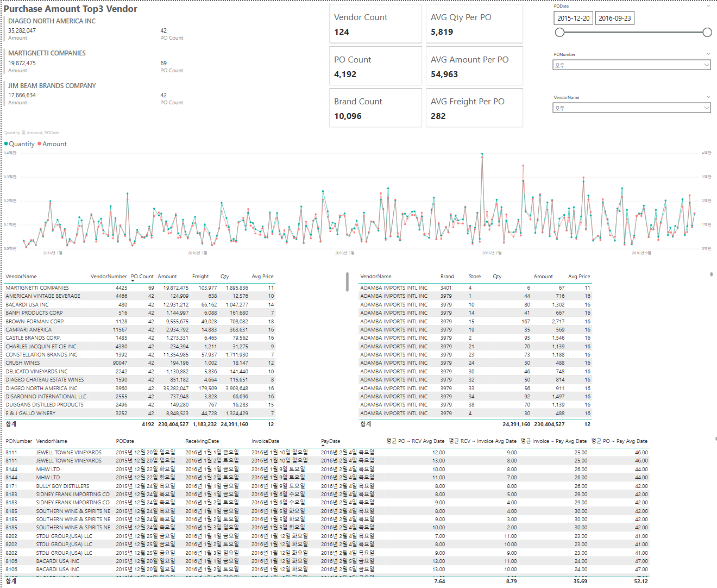The width and height of the screenshot is (717, 588).
Task: Select the CRUSH WINES row
Action: point(140,363)
